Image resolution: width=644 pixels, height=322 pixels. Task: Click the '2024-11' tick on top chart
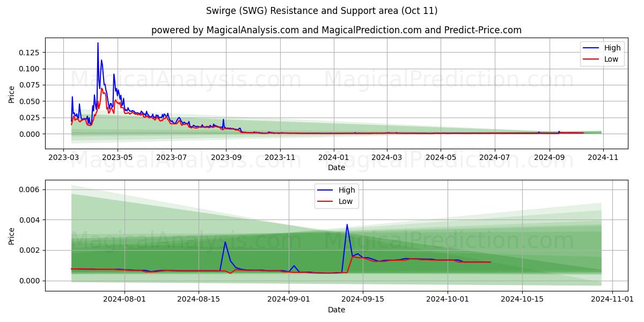(x=602, y=157)
